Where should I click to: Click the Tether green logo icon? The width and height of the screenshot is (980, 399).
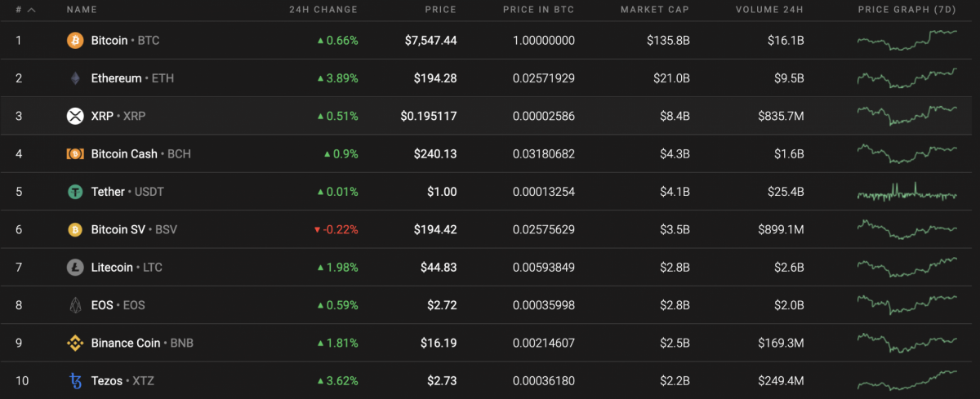pyautogui.click(x=75, y=192)
